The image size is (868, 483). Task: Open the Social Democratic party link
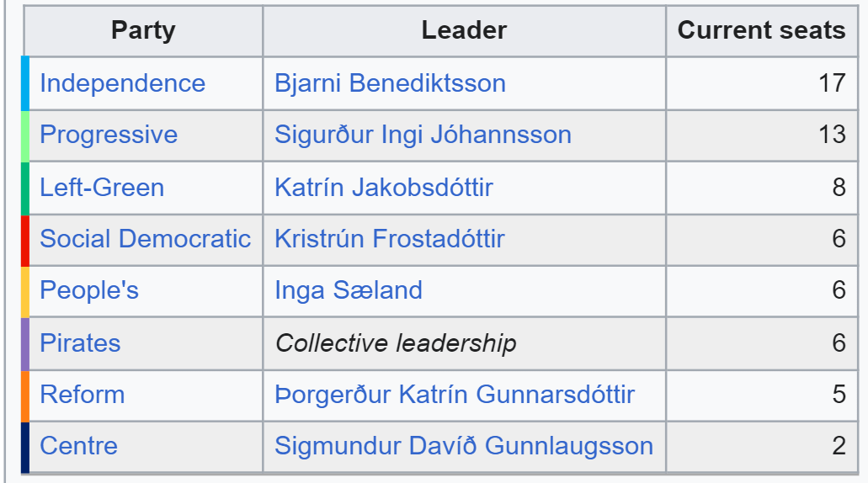[145, 239]
